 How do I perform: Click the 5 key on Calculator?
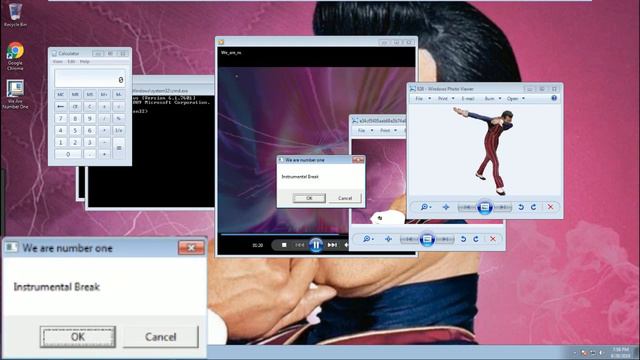pyautogui.click(x=75, y=130)
